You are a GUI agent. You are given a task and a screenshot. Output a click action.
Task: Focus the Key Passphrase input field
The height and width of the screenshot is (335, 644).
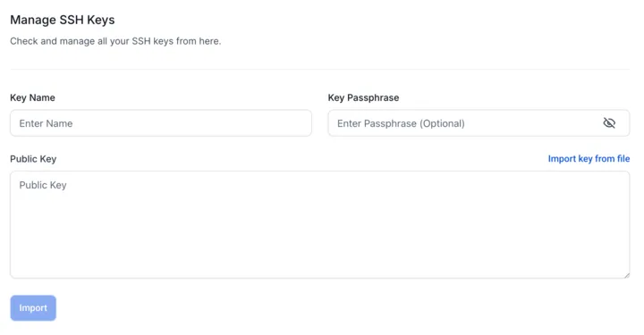point(479,123)
